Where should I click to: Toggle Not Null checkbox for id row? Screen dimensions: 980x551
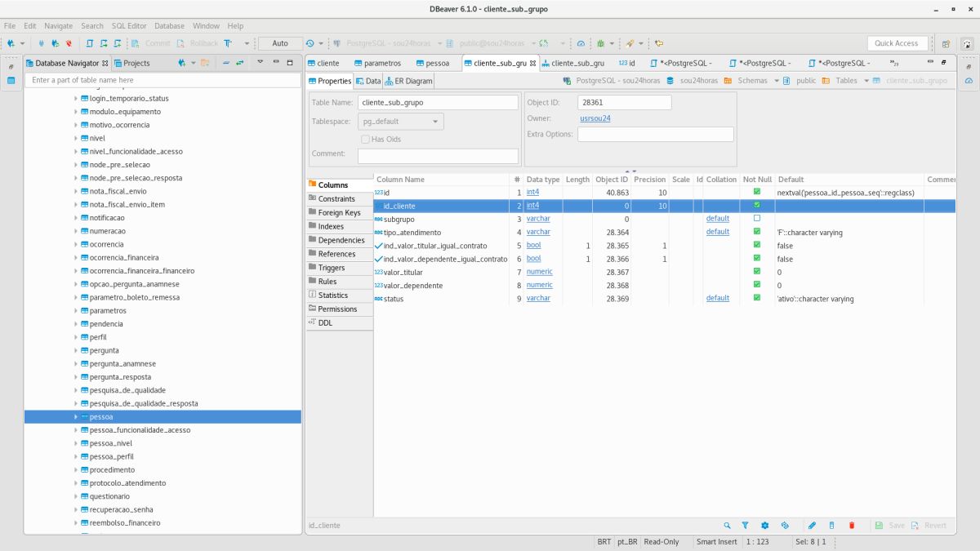756,192
